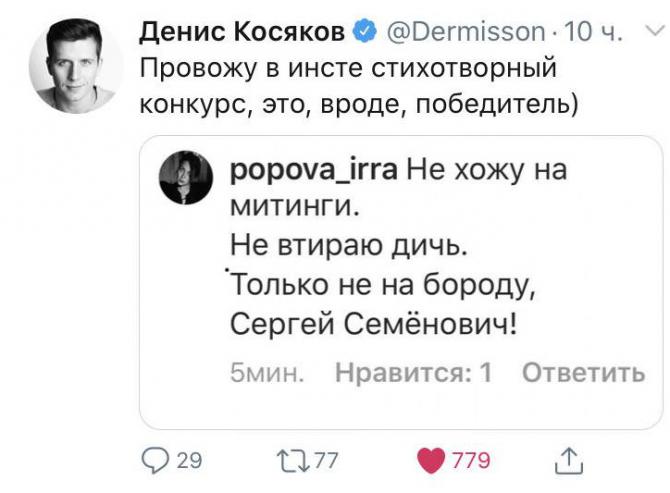Screen dimensions: 670x493
Task: Click the author name Денис Косяков
Action: point(242,33)
